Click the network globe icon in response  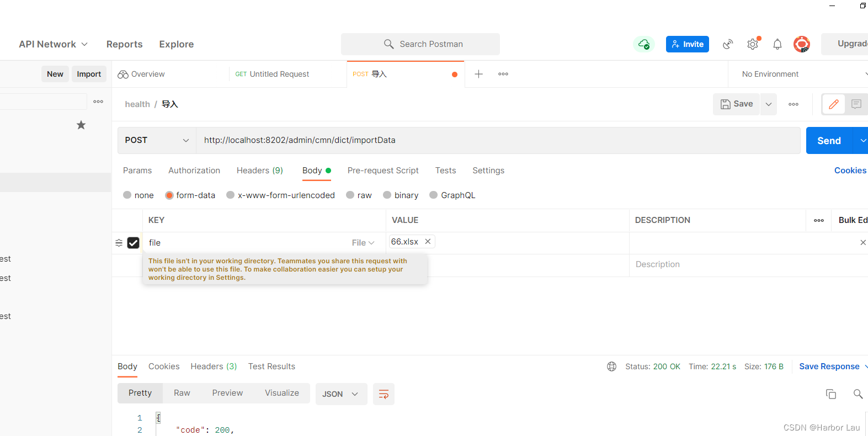[611, 366]
